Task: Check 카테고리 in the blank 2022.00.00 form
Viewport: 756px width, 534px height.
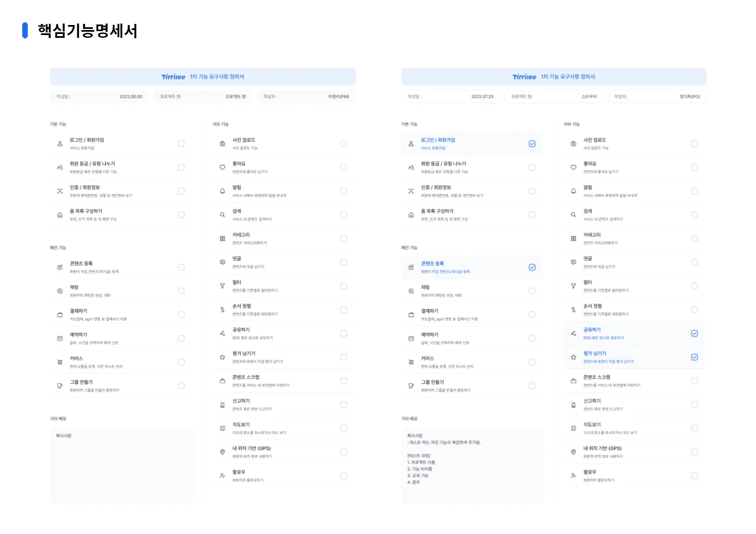Action: click(344, 239)
